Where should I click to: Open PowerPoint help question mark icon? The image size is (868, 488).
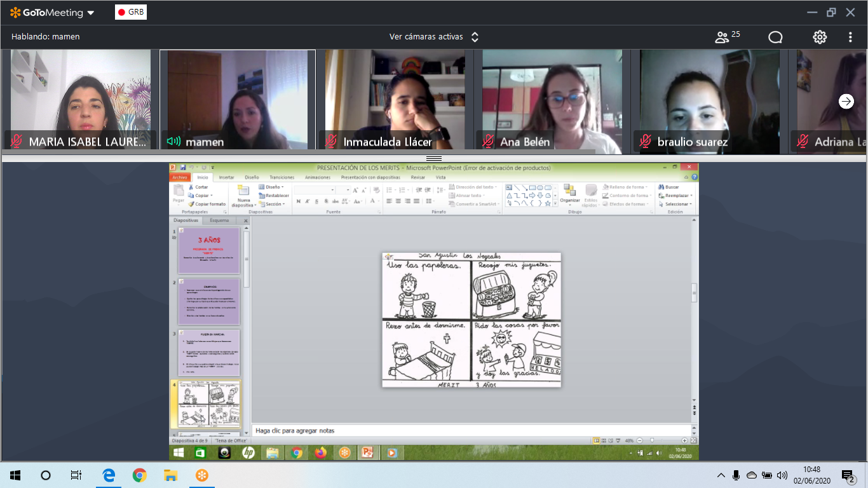click(x=694, y=177)
